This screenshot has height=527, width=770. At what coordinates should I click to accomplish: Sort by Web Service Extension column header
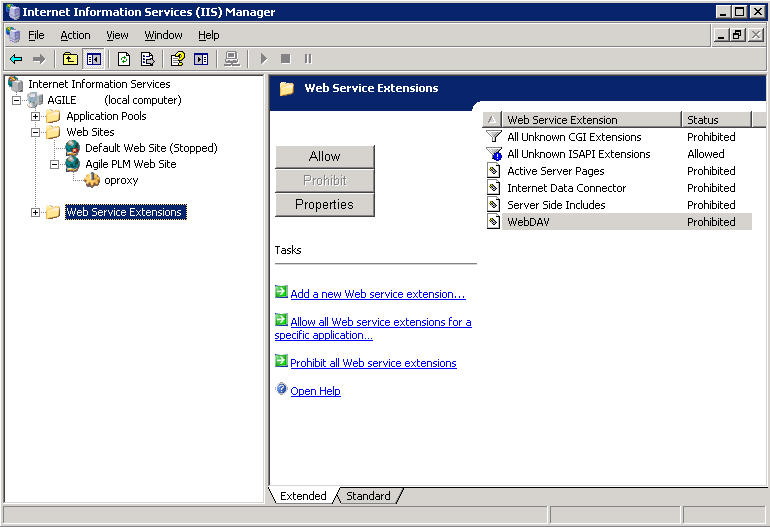click(x=592, y=119)
